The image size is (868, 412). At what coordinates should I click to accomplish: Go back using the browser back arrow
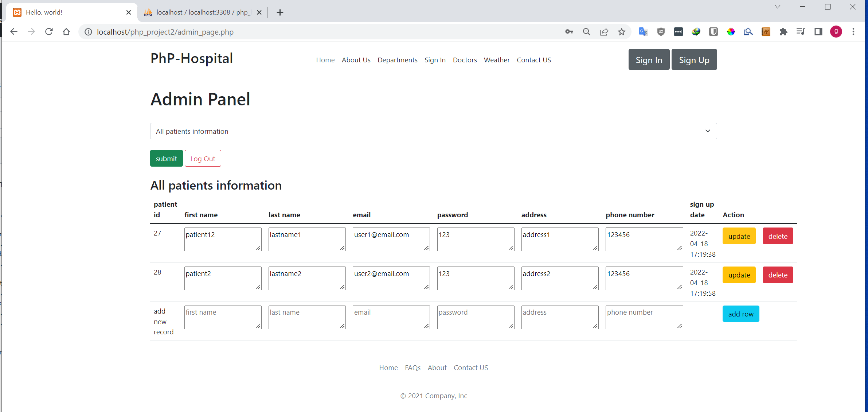[x=14, y=32]
